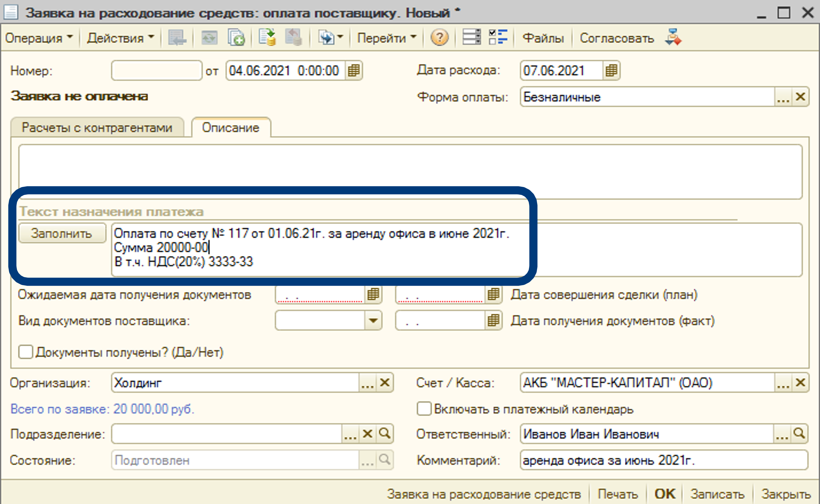Open calendar for Дата расхода
This screenshot has width=820, height=504.
pos(611,70)
